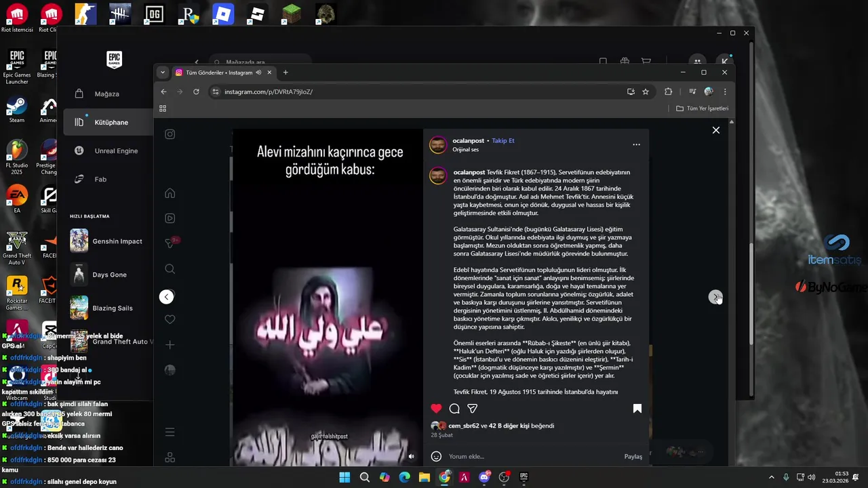Screen dimensions: 868x488
Task: Open the comment bubble icon
Action: [454, 408]
